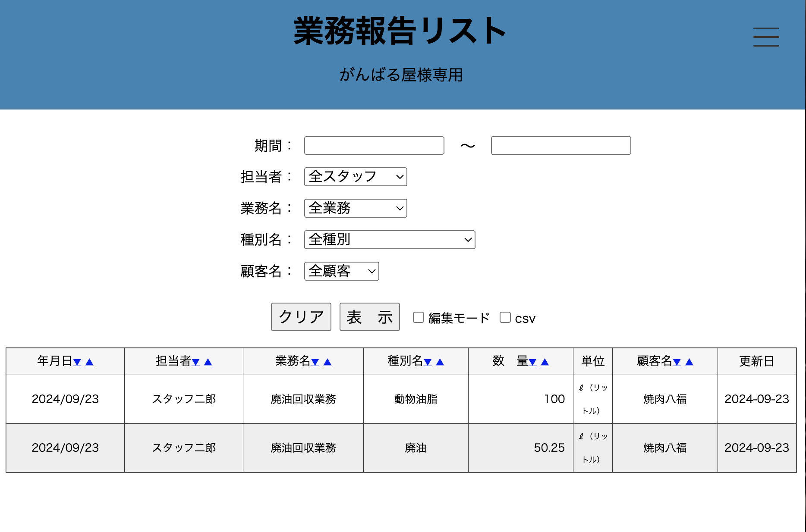Screen dimensions: 806x532
Task: Open the 業務名 全業務 dropdown
Action: pyautogui.click(x=356, y=208)
